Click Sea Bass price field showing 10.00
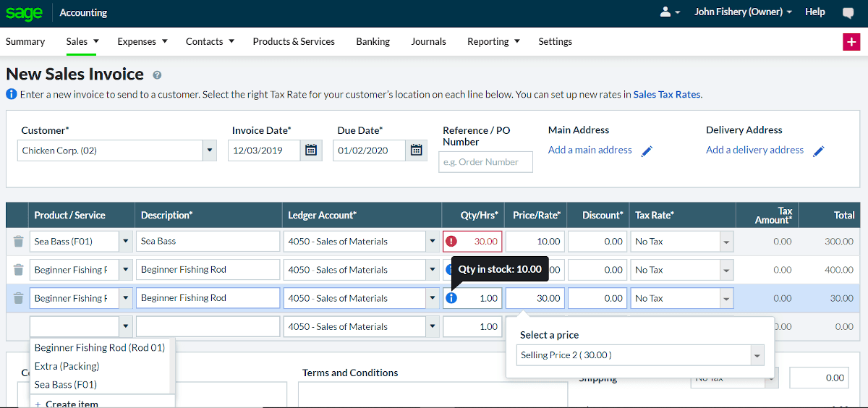The height and width of the screenshot is (408, 868). pyautogui.click(x=535, y=242)
